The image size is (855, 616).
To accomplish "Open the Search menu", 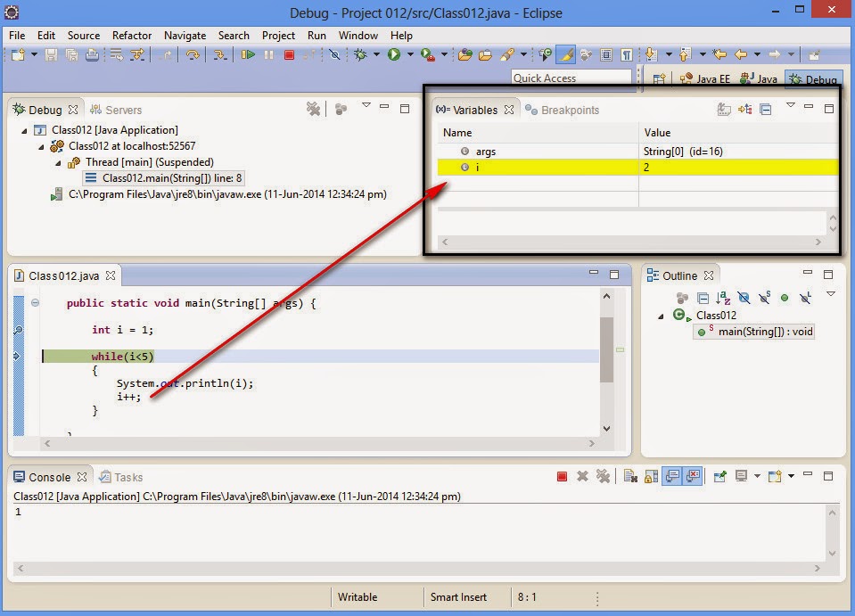I will click(x=234, y=36).
